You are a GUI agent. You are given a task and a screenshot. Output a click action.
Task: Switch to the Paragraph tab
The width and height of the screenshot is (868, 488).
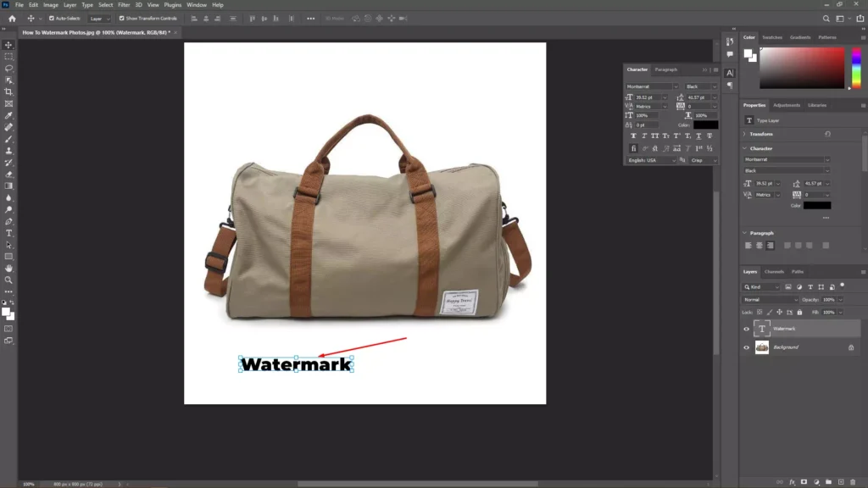pyautogui.click(x=666, y=69)
